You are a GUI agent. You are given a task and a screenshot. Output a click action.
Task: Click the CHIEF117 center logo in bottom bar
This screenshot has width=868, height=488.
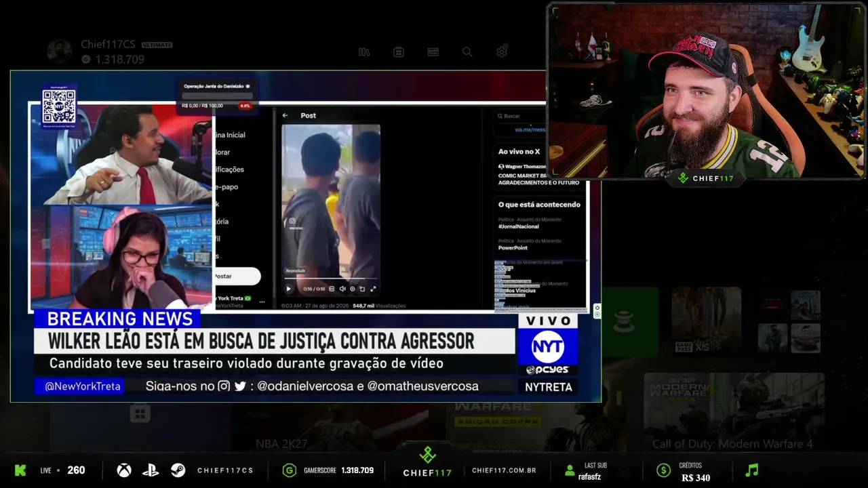[x=427, y=462]
